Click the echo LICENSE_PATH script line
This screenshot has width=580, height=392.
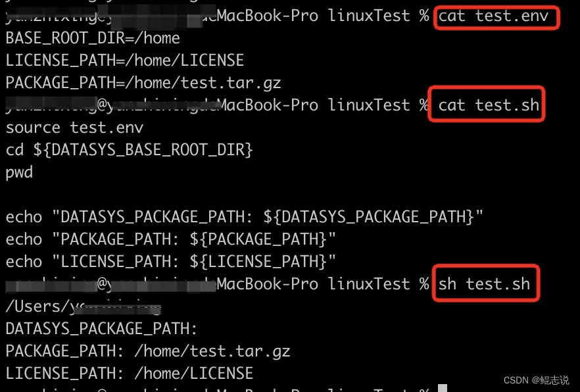coord(170,262)
